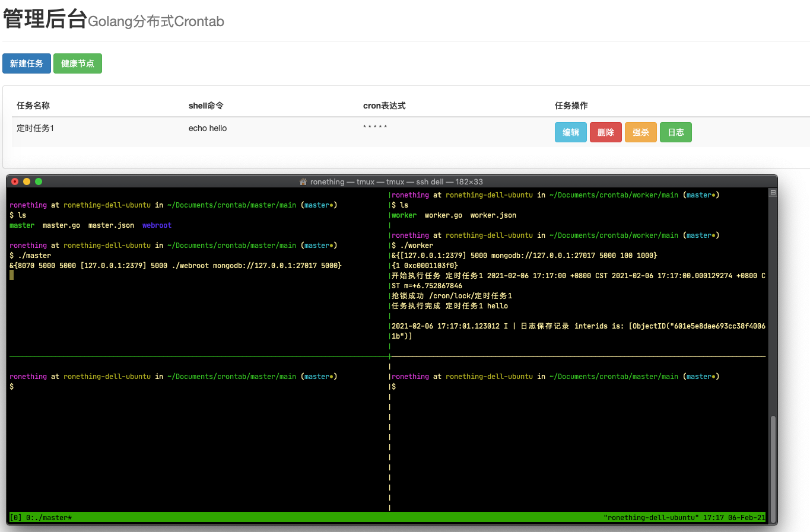The width and height of the screenshot is (810, 532).
Task: Delete 定时任务1 using the 删除 button
Action: pyautogui.click(x=606, y=132)
